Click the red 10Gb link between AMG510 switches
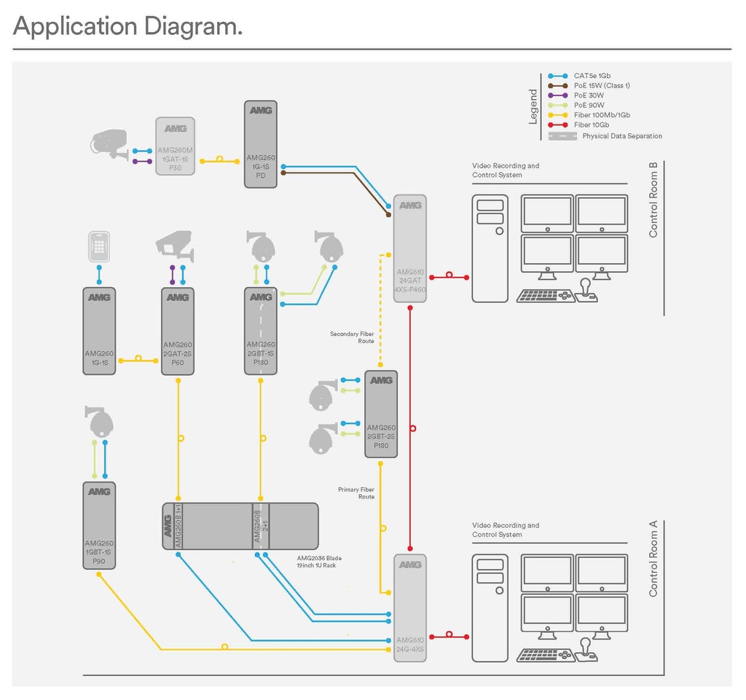 pyautogui.click(x=410, y=428)
